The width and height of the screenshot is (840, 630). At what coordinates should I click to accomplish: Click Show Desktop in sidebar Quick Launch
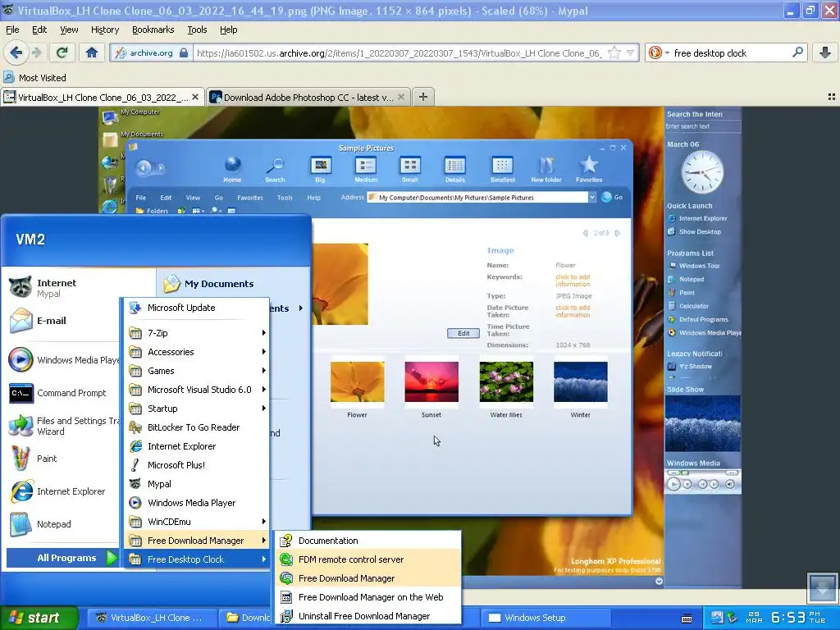click(694, 231)
